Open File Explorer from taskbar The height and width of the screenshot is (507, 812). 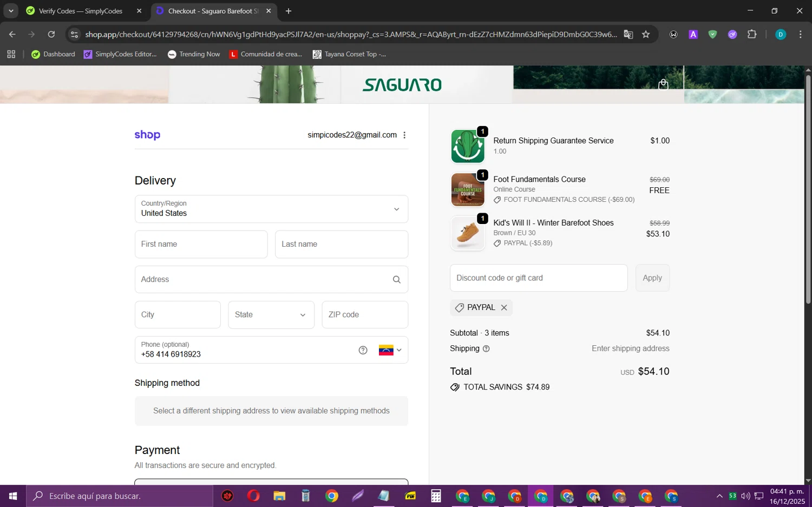[x=279, y=496]
